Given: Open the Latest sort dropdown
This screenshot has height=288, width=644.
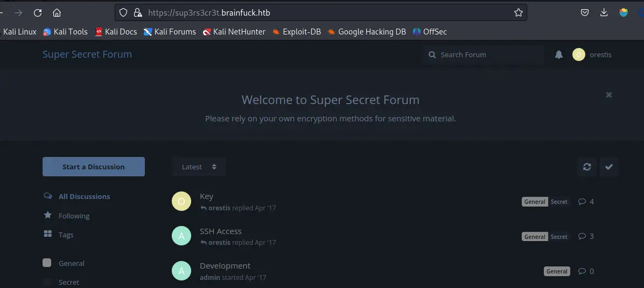Looking at the screenshot, I should tap(199, 167).
